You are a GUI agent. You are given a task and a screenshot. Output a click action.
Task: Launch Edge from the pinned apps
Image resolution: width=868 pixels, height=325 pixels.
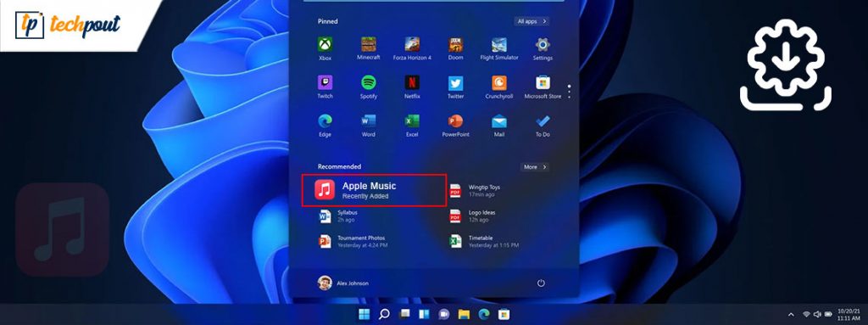coord(325,126)
